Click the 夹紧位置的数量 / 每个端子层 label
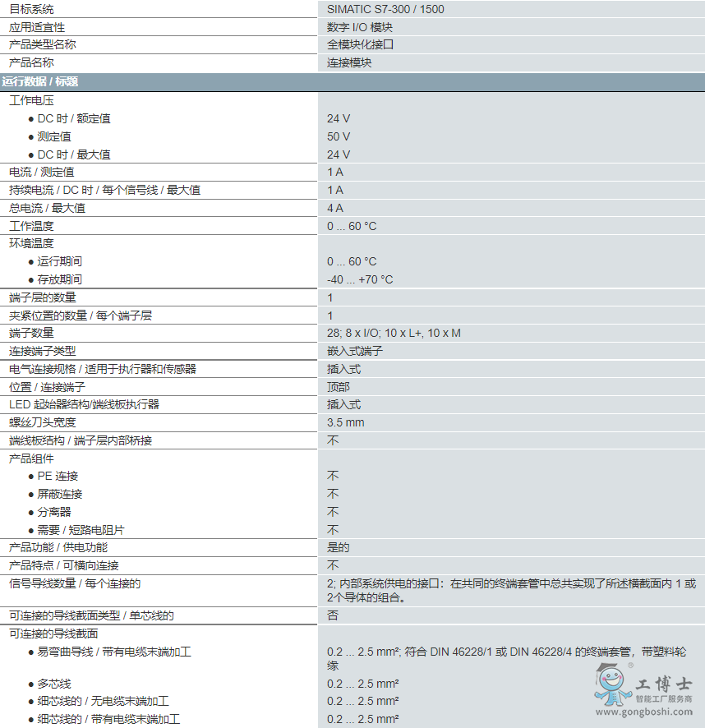Screen dimensions: 705x728 (81, 316)
